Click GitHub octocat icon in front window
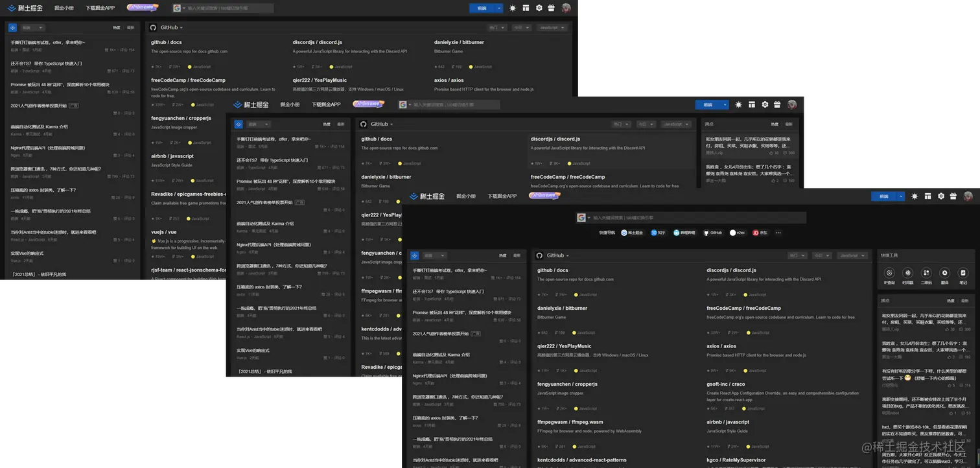 [x=540, y=255]
